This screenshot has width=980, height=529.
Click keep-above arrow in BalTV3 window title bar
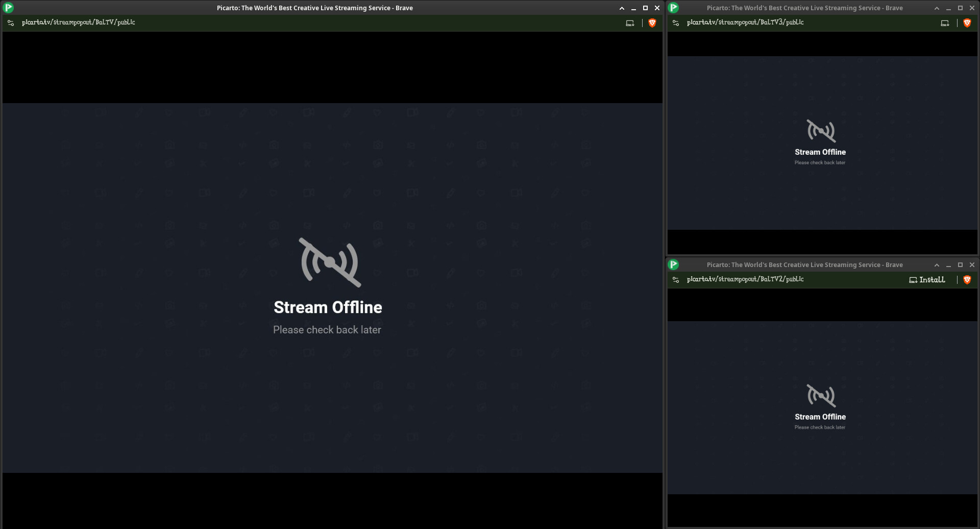[x=937, y=8]
